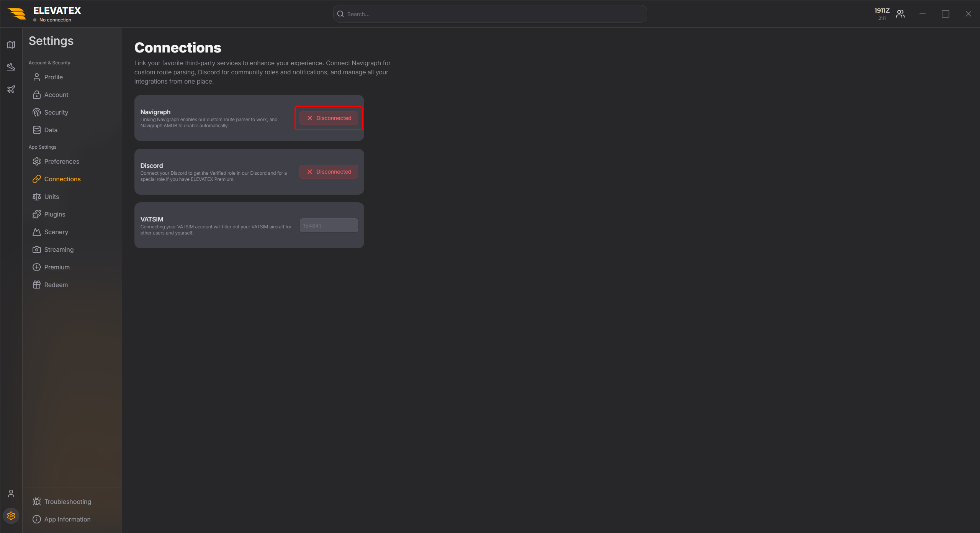The width and height of the screenshot is (980, 533).
Task: Click Navigraph Disconnected button
Action: click(329, 118)
